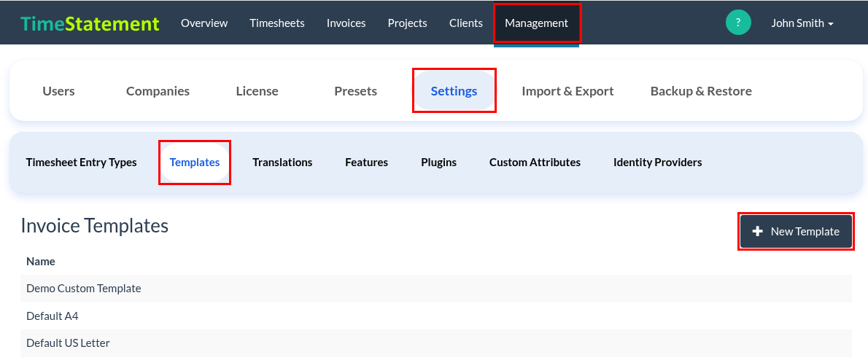This screenshot has width=868, height=360.
Task: Open the Overview page
Action: coord(204,23)
